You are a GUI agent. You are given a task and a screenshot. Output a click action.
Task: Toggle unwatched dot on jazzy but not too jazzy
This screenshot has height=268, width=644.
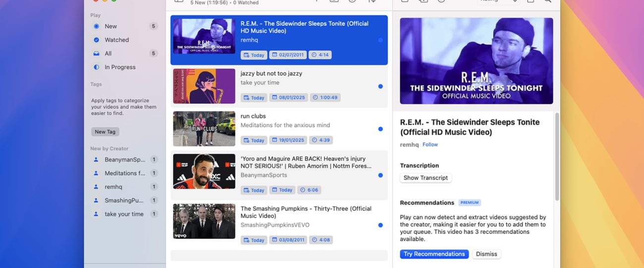[380, 86]
